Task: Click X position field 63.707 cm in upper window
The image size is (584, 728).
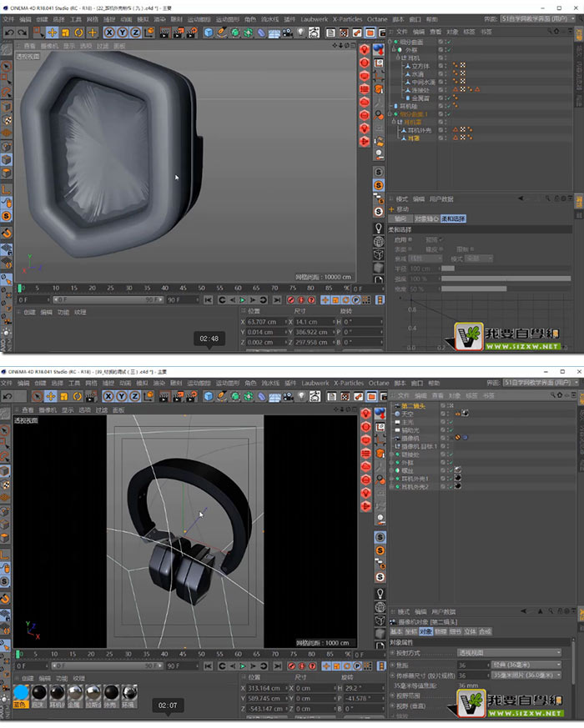Action: 266,322
